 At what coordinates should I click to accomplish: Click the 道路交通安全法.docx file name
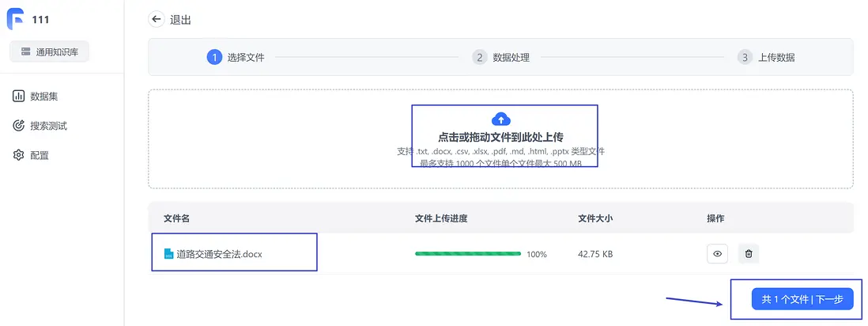(x=218, y=254)
